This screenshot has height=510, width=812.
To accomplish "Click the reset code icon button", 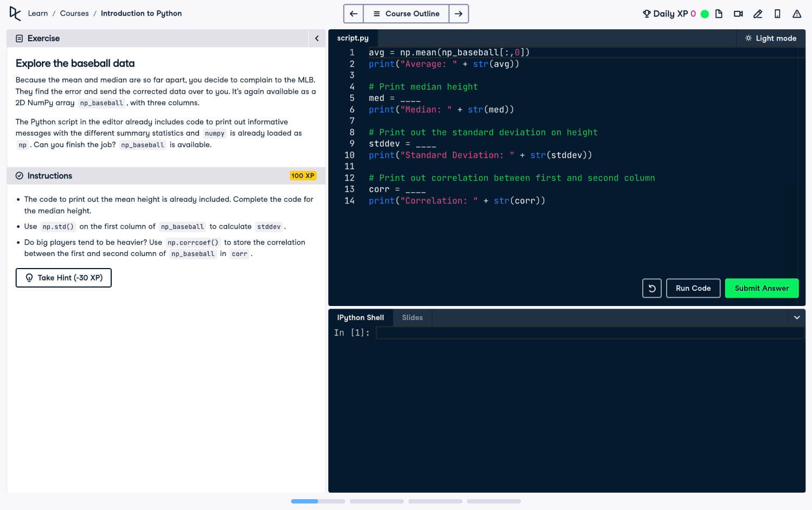I will [651, 288].
